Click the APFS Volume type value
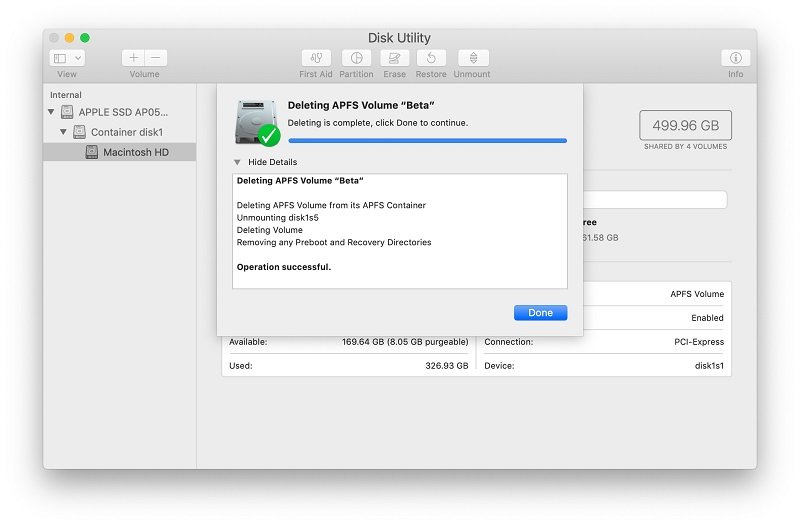The image size is (800, 526). (x=697, y=294)
